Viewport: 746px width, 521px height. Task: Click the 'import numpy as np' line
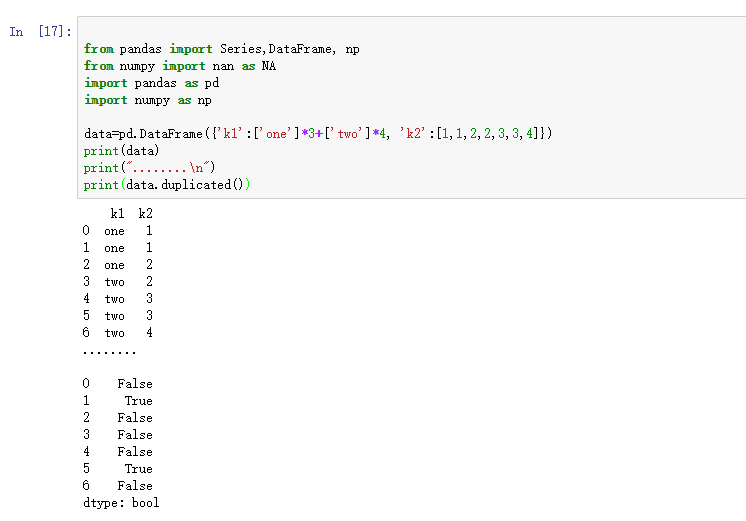pyautogui.click(x=147, y=100)
